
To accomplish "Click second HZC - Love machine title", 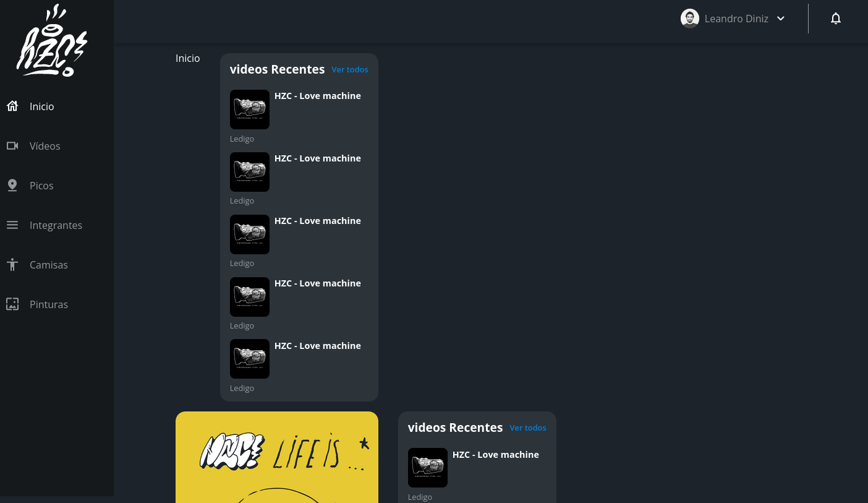I will tap(318, 158).
